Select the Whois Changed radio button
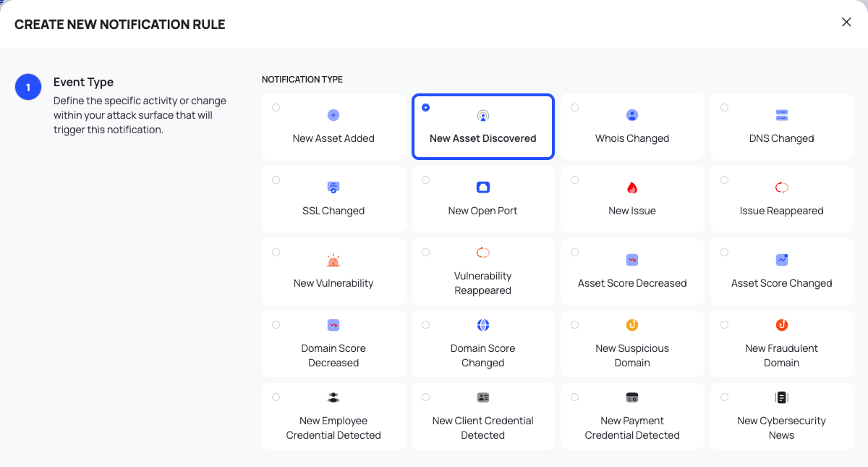The height and width of the screenshot is (467, 868). [575, 108]
